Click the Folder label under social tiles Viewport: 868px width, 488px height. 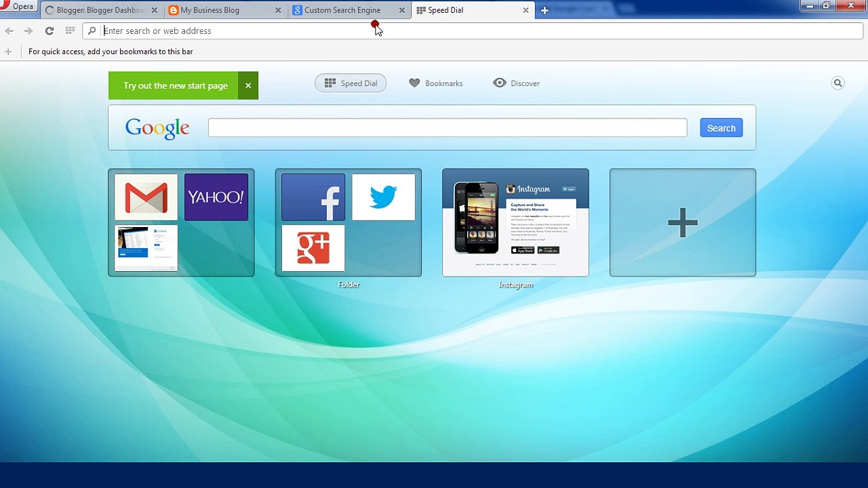click(x=349, y=285)
